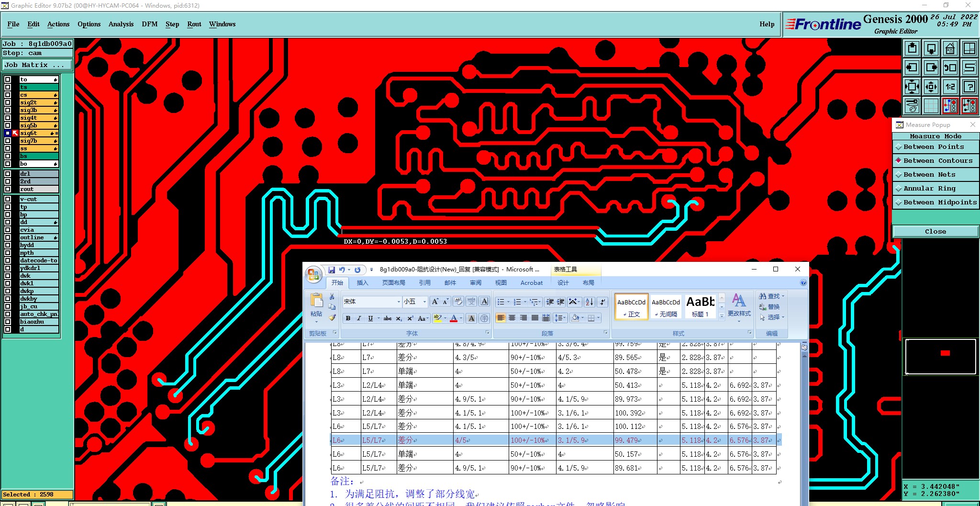Open the font color dropdown arrow
This screenshot has height=506, width=980.
coord(461,318)
